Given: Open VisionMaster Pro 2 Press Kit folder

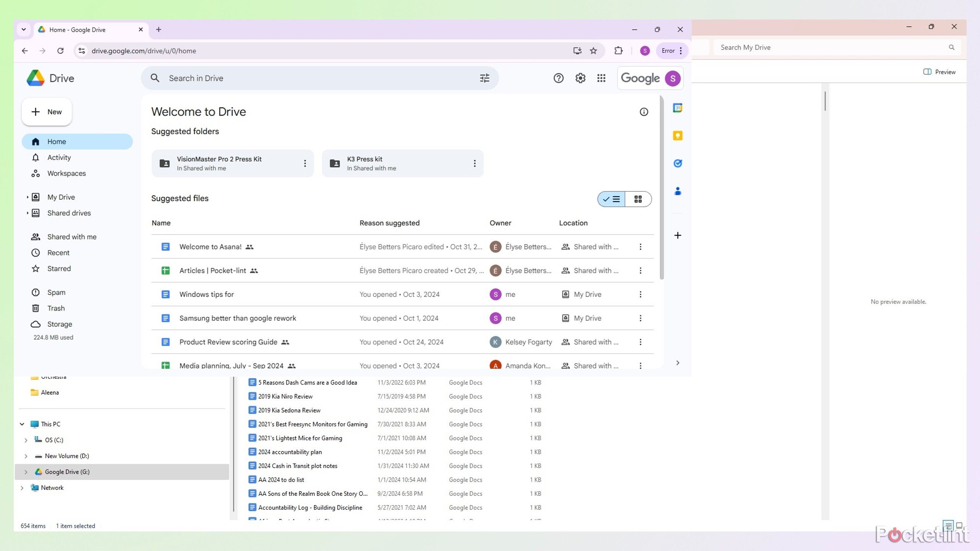Looking at the screenshot, I should (x=232, y=163).
